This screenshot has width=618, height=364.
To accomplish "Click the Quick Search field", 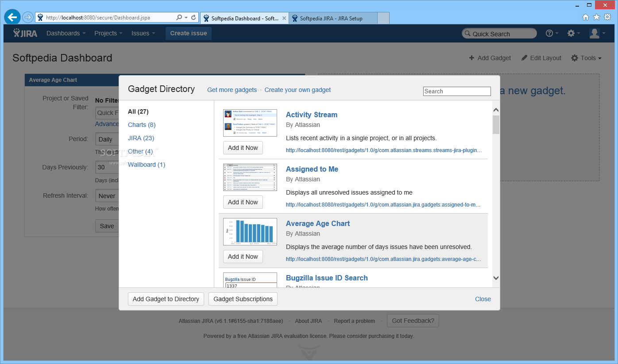I will pos(499,34).
